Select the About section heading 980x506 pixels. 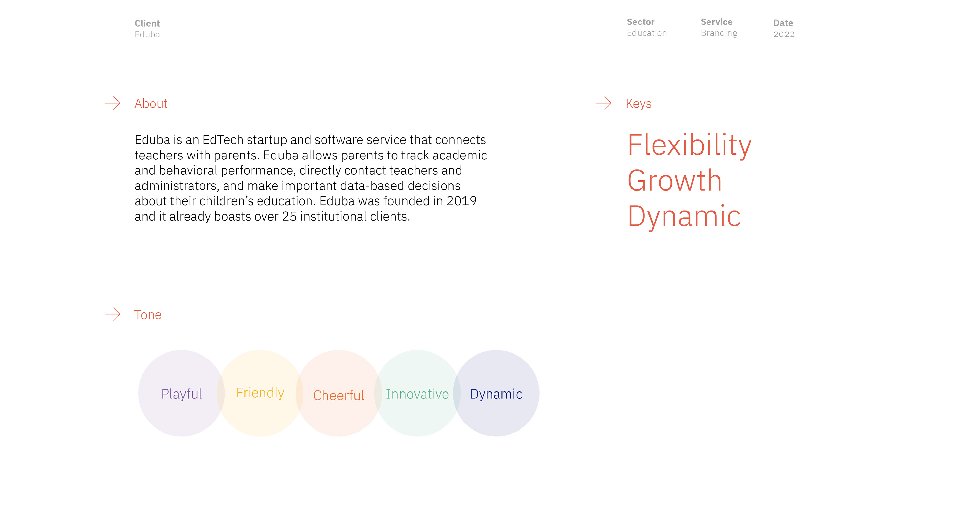(x=151, y=103)
